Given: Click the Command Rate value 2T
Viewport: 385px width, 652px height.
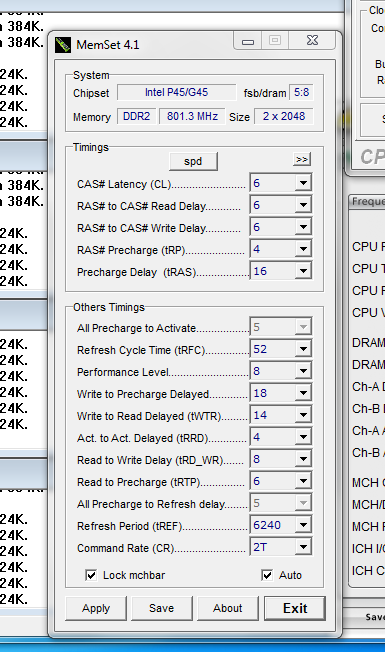Looking at the screenshot, I should tap(260, 547).
